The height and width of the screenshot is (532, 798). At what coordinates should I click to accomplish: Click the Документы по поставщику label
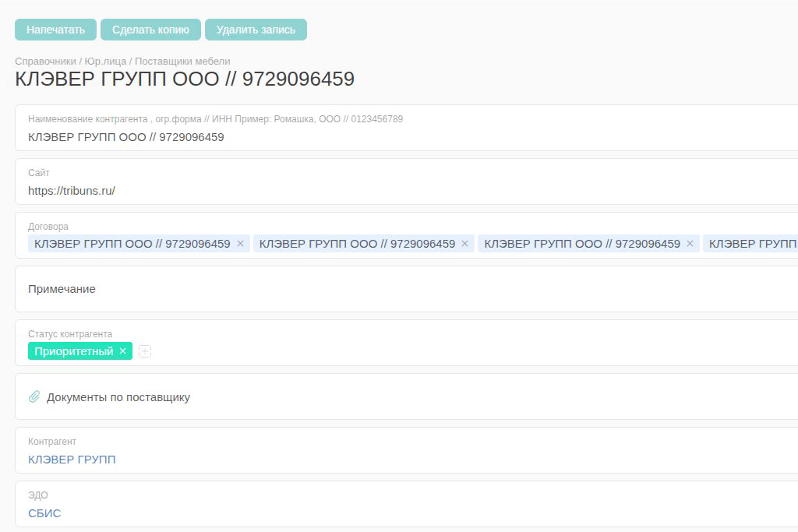click(x=118, y=397)
